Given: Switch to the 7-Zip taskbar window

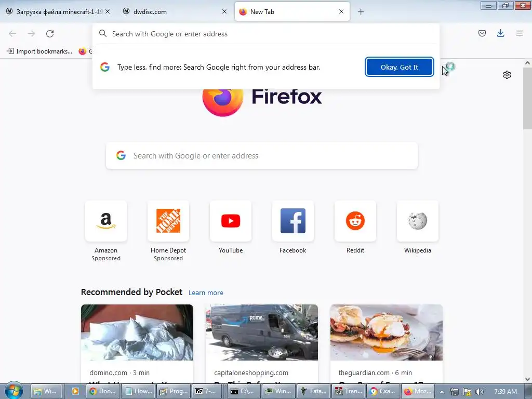Looking at the screenshot, I should pyautogui.click(x=206, y=391).
